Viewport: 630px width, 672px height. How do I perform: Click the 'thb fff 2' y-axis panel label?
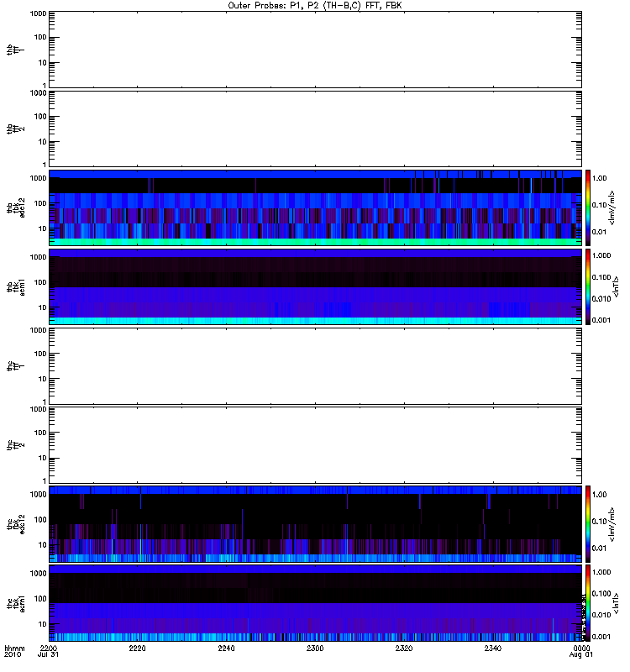(15, 129)
